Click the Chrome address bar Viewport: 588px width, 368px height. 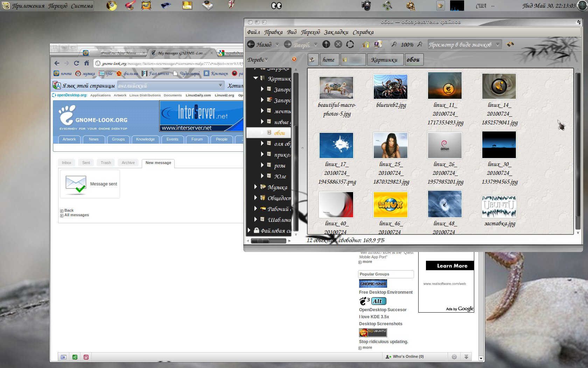point(168,63)
